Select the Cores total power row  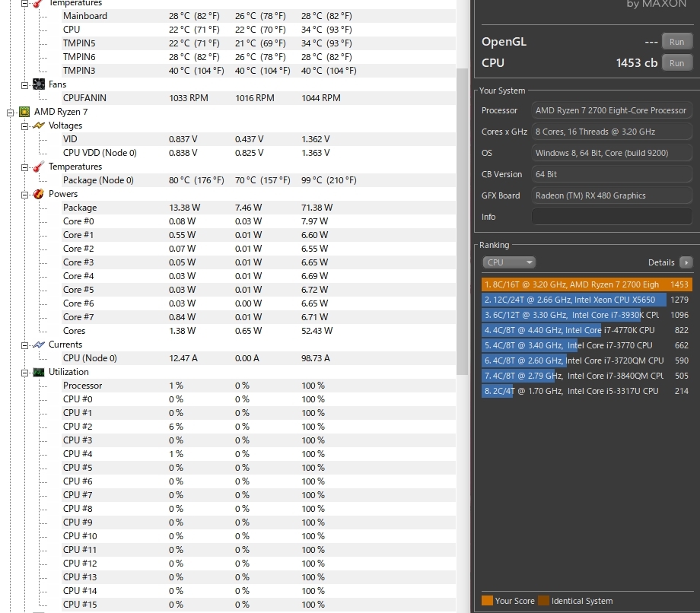pyautogui.click(x=259, y=331)
